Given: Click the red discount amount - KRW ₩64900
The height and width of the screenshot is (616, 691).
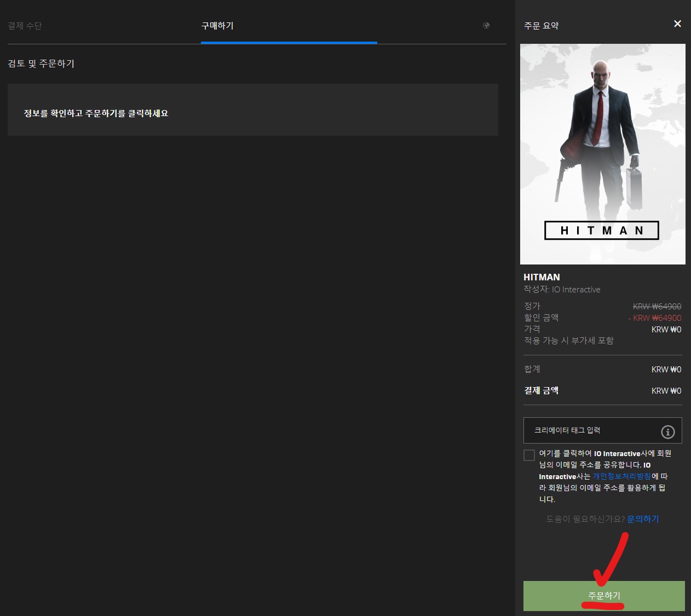Looking at the screenshot, I should (655, 318).
